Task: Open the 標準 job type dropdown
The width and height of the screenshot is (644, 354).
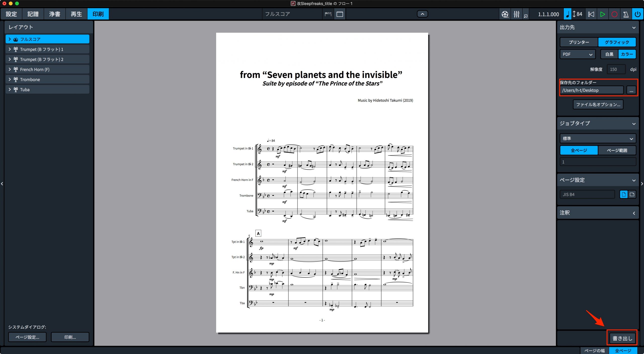Action: [598, 139]
